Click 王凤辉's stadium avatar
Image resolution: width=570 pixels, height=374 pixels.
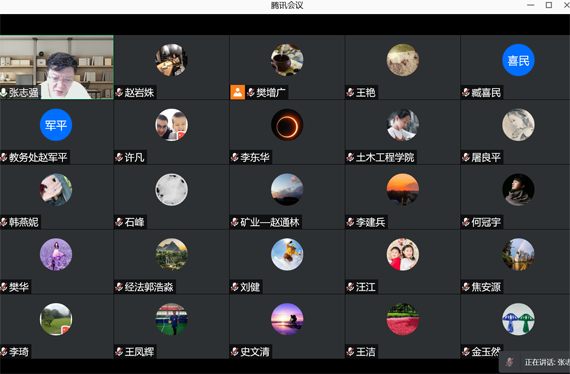pyautogui.click(x=172, y=319)
